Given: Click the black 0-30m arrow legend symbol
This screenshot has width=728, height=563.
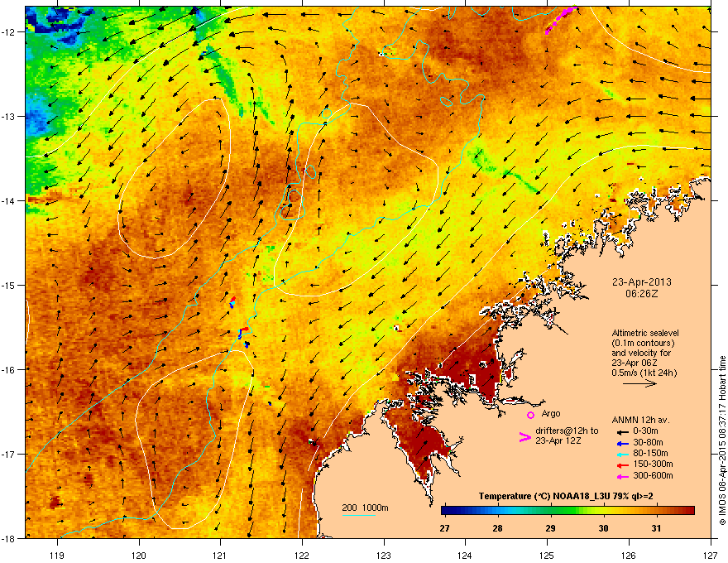Looking at the screenshot, I should (x=622, y=431).
